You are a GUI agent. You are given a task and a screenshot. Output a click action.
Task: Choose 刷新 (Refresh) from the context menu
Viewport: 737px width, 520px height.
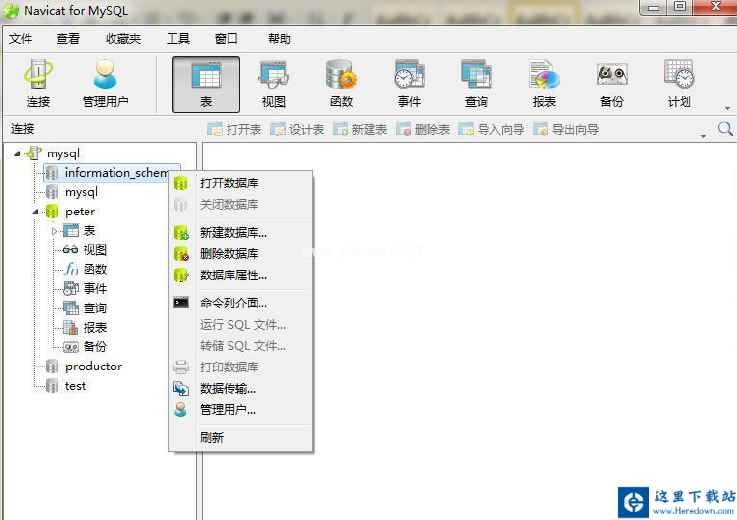point(241,437)
